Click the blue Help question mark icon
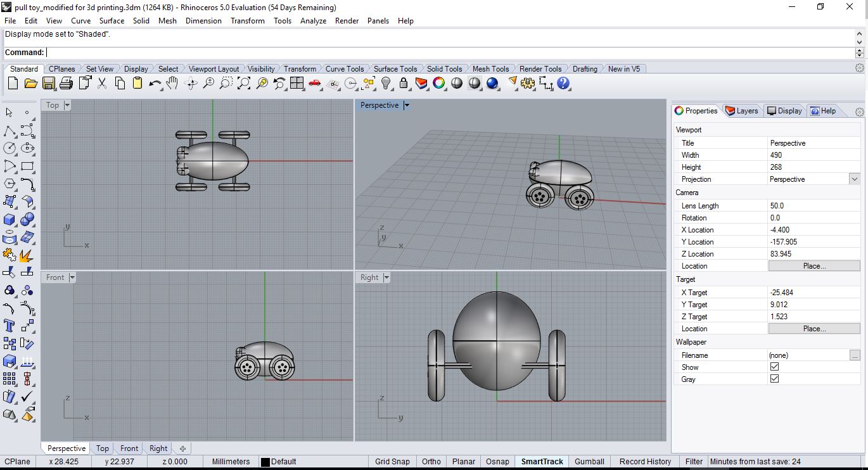Screen dimensions: 868x470 coord(563,83)
